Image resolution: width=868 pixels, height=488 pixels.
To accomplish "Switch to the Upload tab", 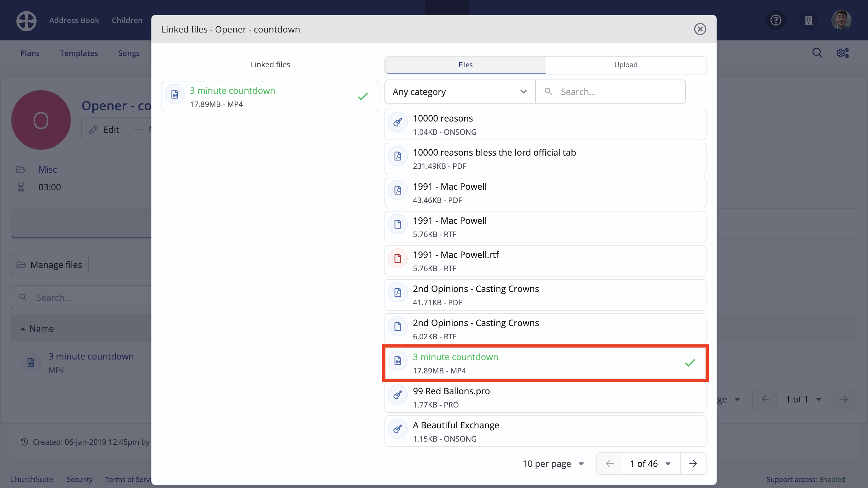I will 625,65.
